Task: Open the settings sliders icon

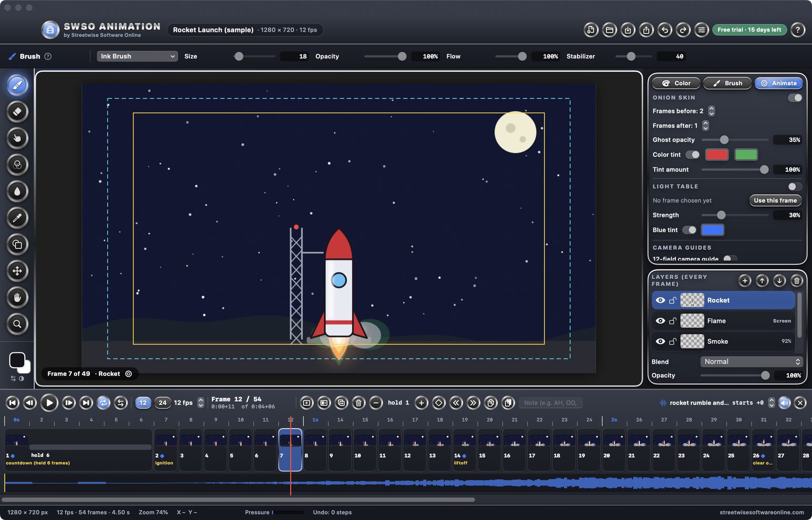Action: pos(701,30)
